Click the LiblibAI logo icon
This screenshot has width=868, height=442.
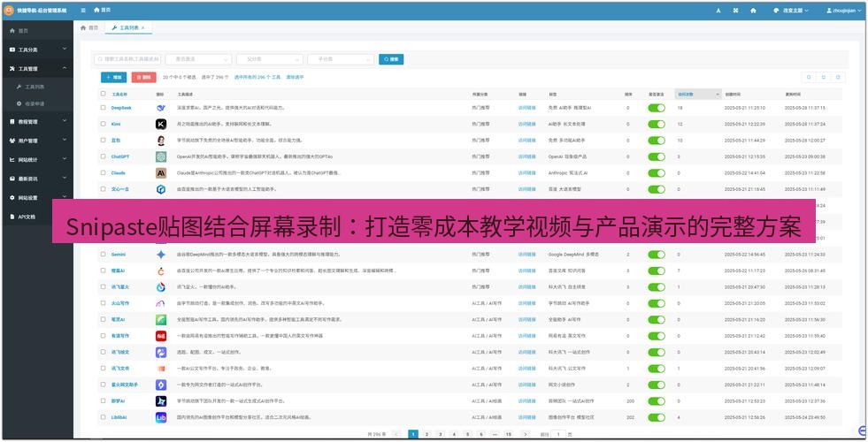[161, 417]
